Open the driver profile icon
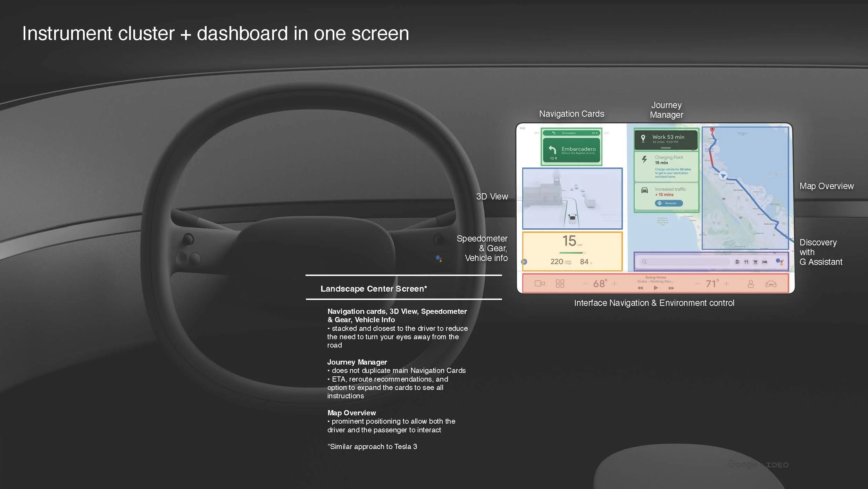Viewport: 868px width, 489px height. click(751, 284)
